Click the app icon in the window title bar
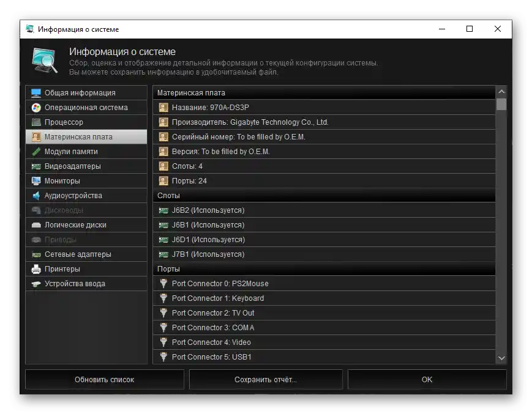This screenshot has width=532, height=414. point(30,29)
